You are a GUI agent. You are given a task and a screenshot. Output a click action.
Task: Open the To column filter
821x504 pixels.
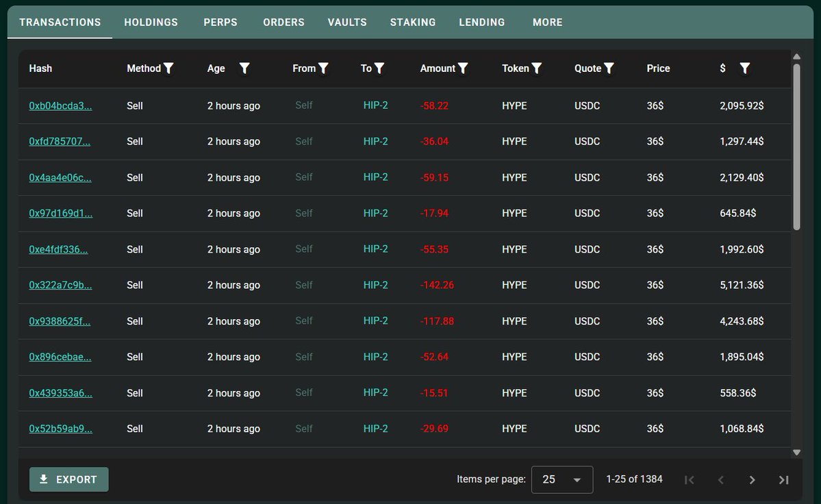[379, 68]
